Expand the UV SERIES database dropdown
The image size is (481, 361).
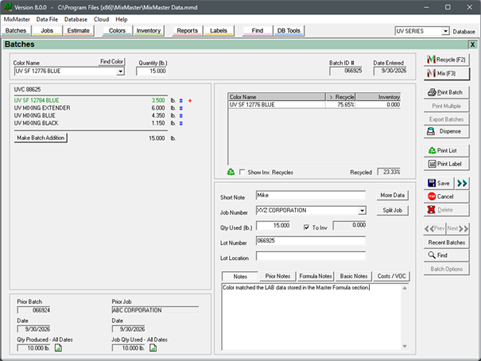click(446, 31)
